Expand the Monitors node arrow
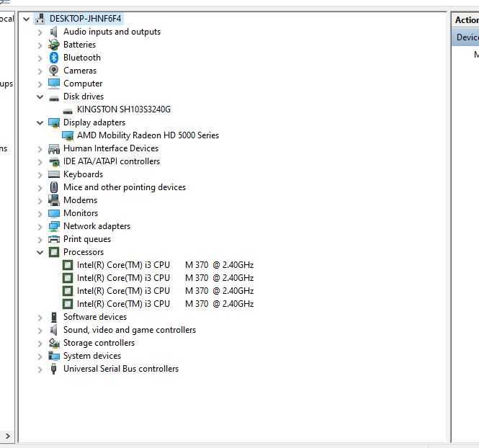Screen dimensions: 479x448 (x=40, y=214)
